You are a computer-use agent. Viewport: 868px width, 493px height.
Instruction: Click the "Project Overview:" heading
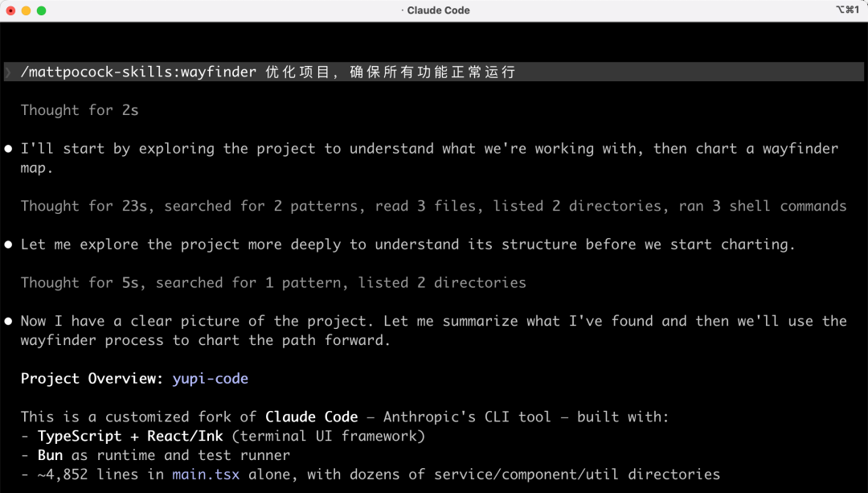(x=92, y=378)
